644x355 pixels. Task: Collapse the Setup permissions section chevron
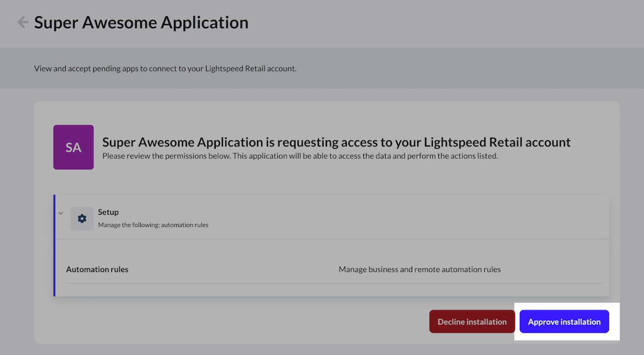61,213
